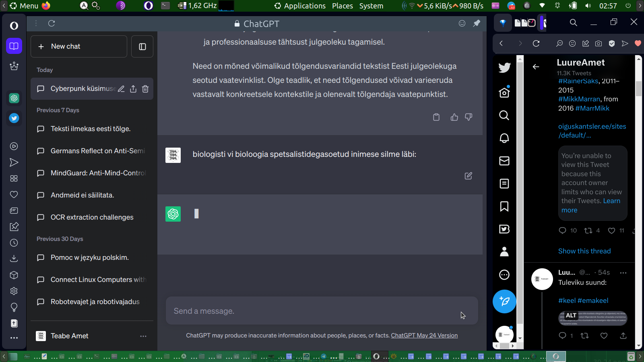
Task: Go back from LuureAmet profile header
Action: coord(536,67)
